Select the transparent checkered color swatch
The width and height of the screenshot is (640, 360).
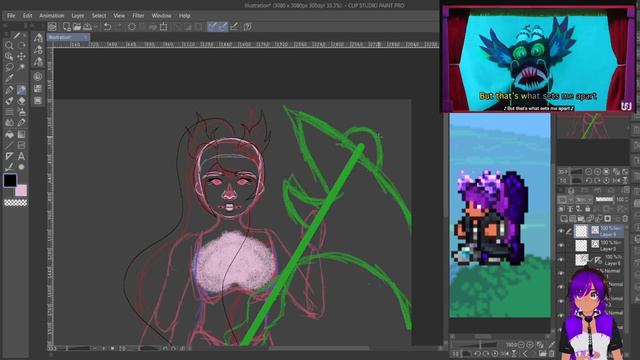coord(16,202)
